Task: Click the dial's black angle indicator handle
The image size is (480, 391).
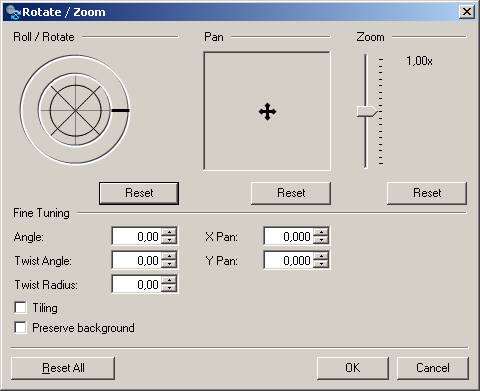Action: click(120, 110)
